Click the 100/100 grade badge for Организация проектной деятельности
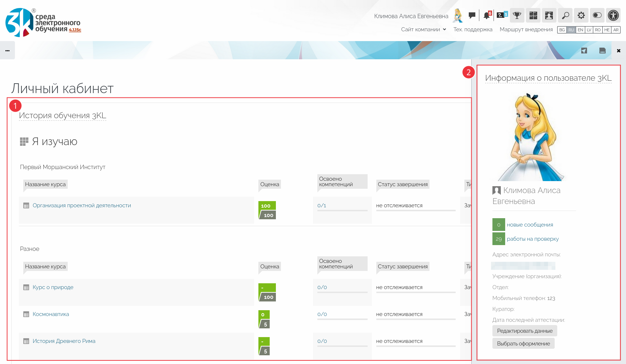The height and width of the screenshot is (364, 626). click(267, 210)
